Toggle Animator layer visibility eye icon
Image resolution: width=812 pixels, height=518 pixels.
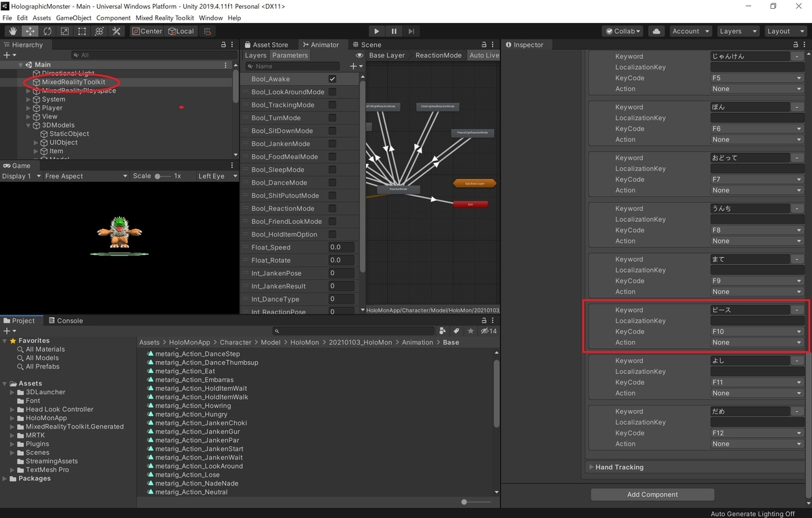point(360,55)
